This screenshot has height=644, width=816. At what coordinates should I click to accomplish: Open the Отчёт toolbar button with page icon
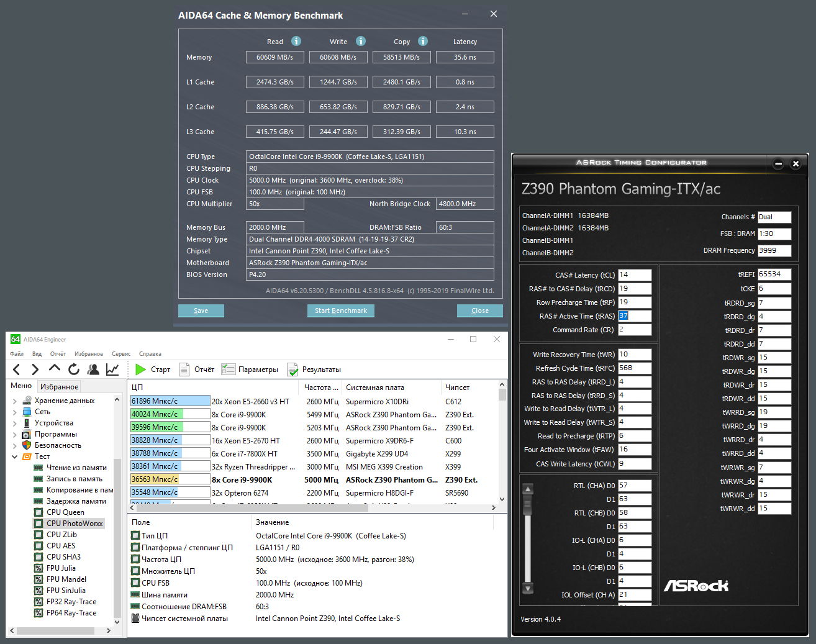pyautogui.click(x=196, y=370)
